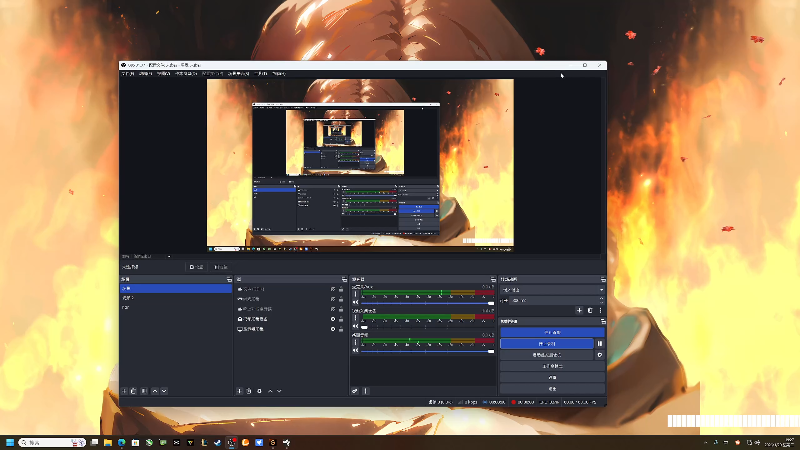800x450 pixels.
Task: Open source properties gear in the Sources toolbar
Action: click(x=259, y=391)
